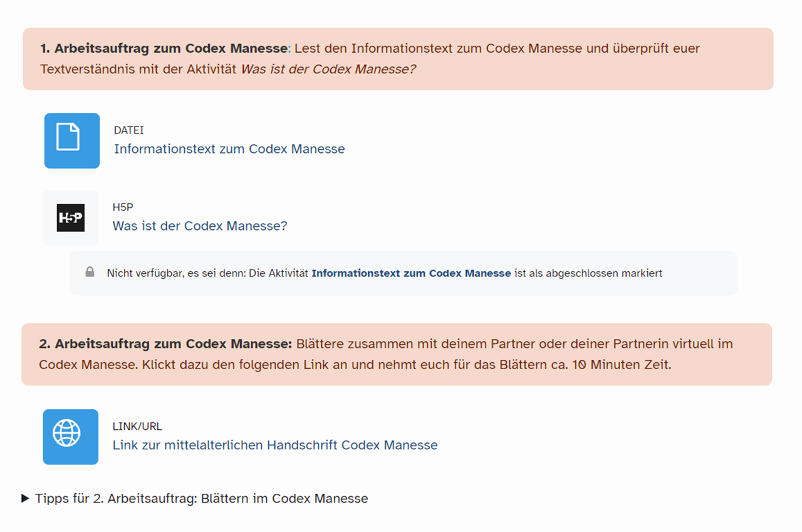
Task: Click the italic Was ist der Codex Manesse? text
Action: (328, 69)
